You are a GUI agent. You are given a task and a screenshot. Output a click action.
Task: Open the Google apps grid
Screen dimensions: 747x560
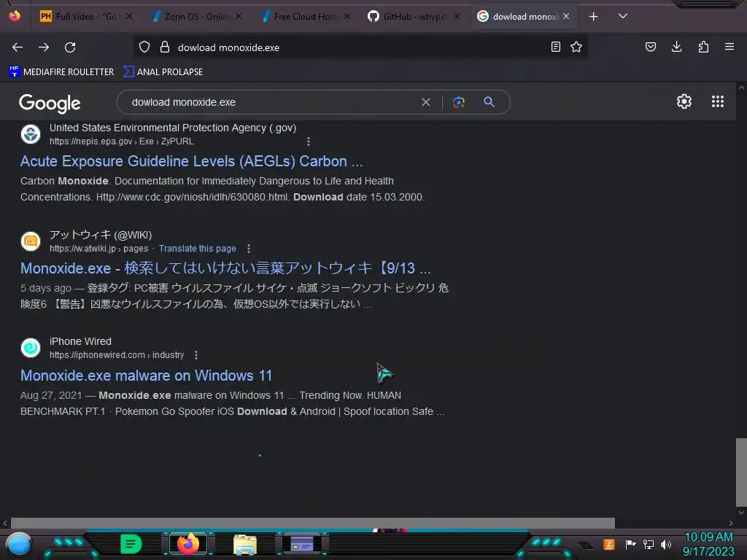click(x=718, y=101)
